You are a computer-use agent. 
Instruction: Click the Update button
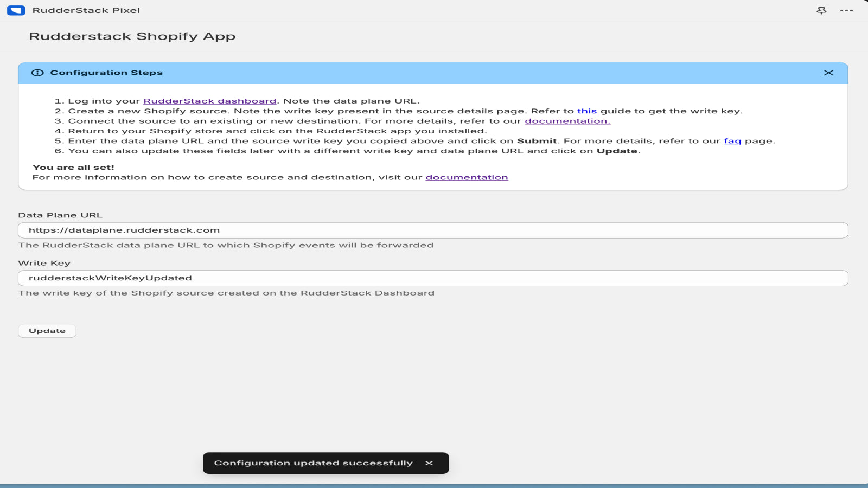coord(47,330)
